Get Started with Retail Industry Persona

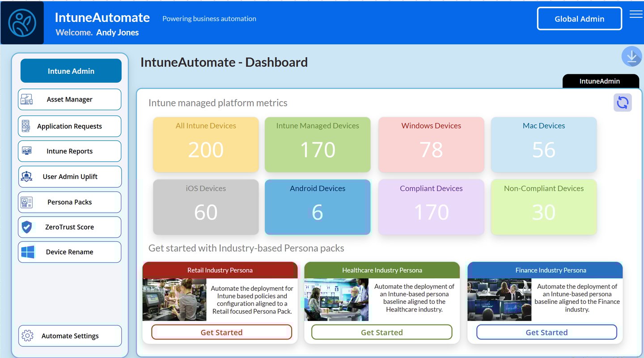pyautogui.click(x=221, y=332)
